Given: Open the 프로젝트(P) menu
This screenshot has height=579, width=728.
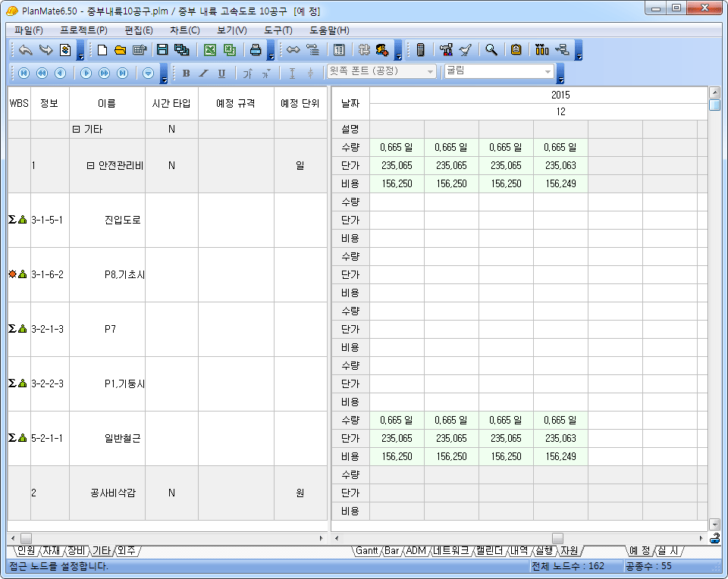Looking at the screenshot, I should pyautogui.click(x=83, y=30).
